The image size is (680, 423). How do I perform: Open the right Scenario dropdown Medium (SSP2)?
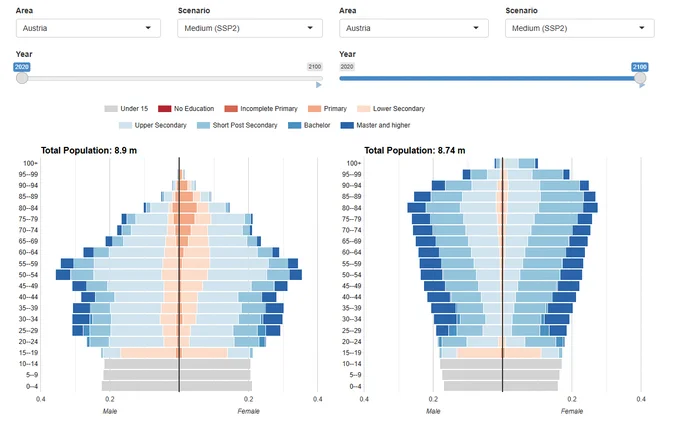click(579, 28)
